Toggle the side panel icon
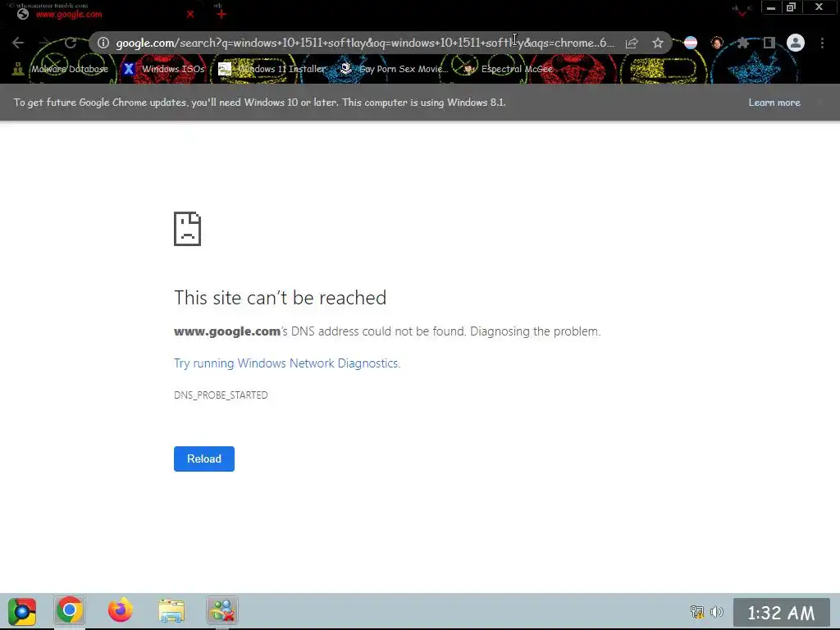This screenshot has height=630, width=840. point(769,43)
